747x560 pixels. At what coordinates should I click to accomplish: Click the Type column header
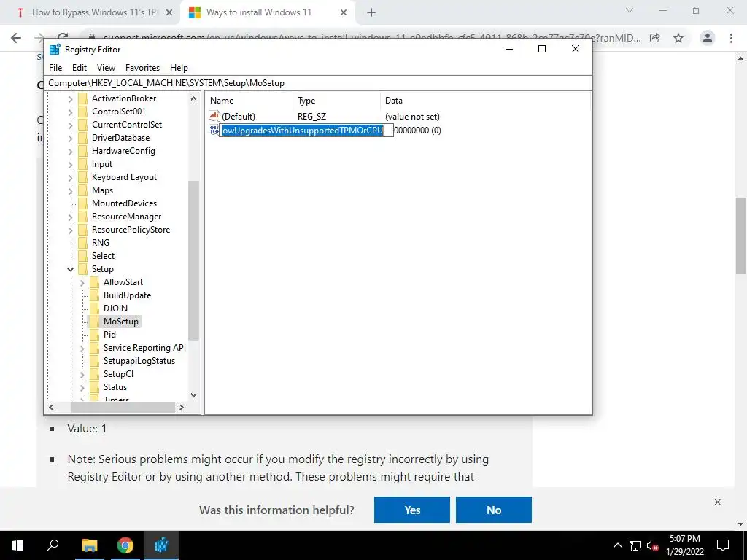coord(337,101)
